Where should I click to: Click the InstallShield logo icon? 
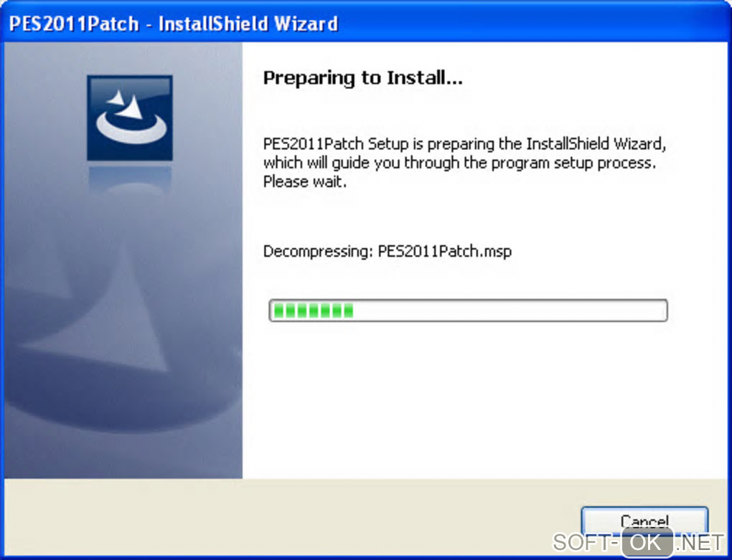coord(130,118)
